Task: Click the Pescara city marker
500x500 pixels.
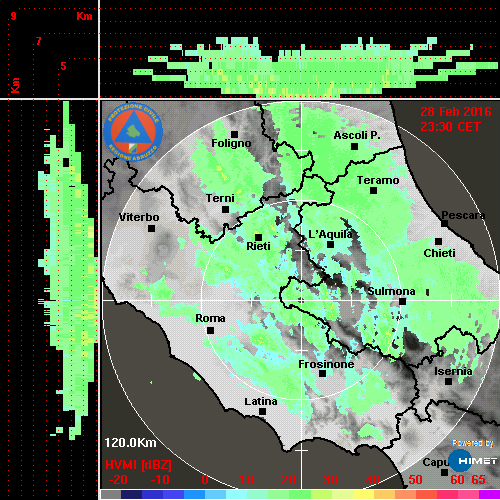Action: (x=445, y=223)
